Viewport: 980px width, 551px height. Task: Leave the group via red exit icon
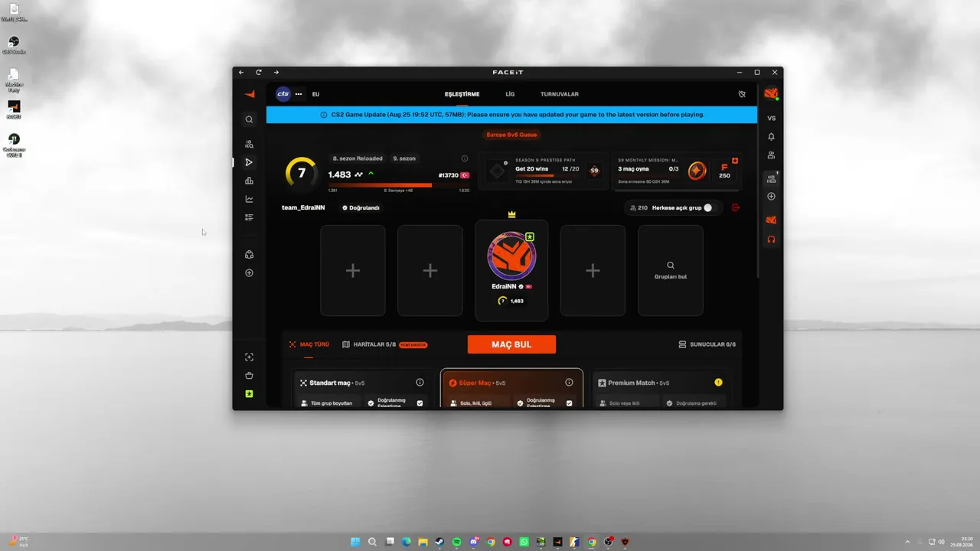coord(736,207)
